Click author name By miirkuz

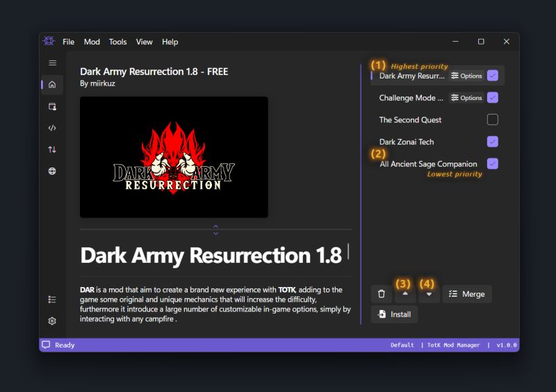(97, 83)
